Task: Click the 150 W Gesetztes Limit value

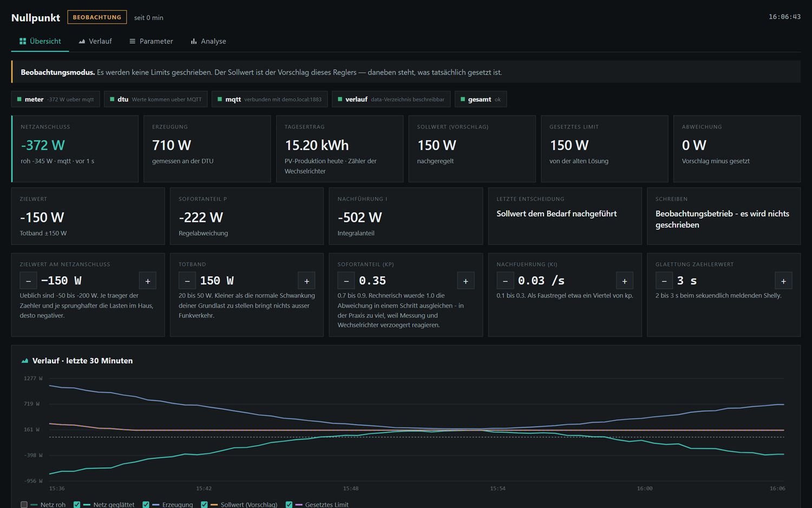Action: click(569, 145)
